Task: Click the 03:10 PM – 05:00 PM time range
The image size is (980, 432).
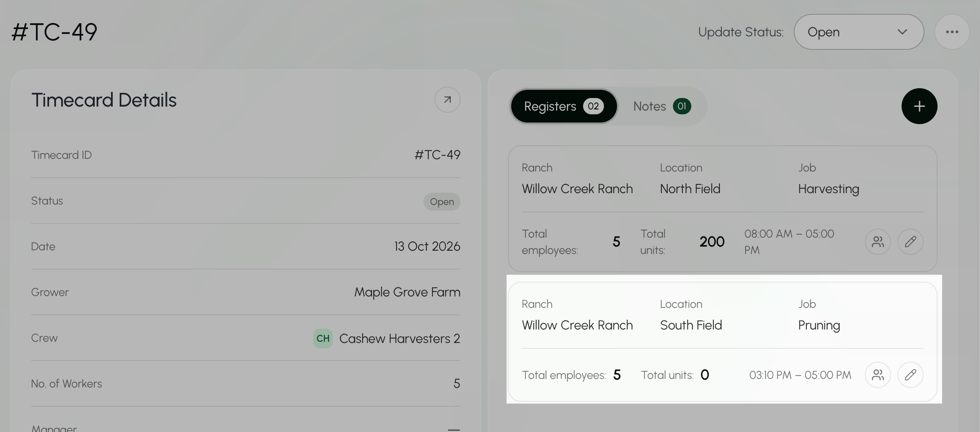Action: (x=800, y=375)
